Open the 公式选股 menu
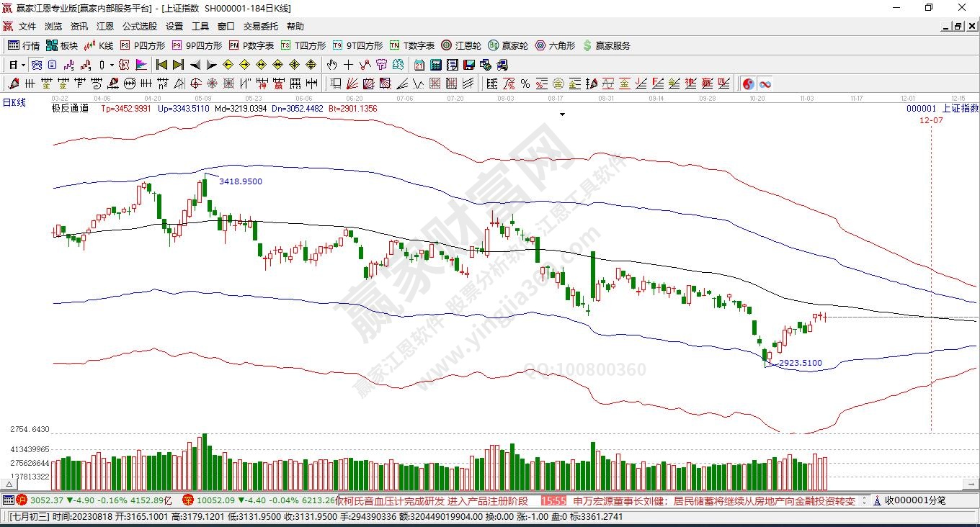This screenshot has height=527, width=980. tap(139, 27)
